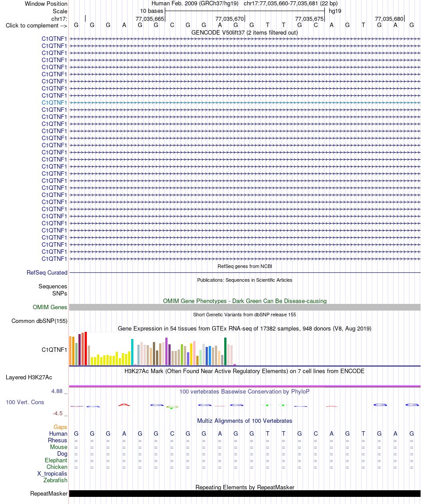The image size is (421, 504).
Task: Click the RefSeq Curated intron line
Action: (245, 272)
